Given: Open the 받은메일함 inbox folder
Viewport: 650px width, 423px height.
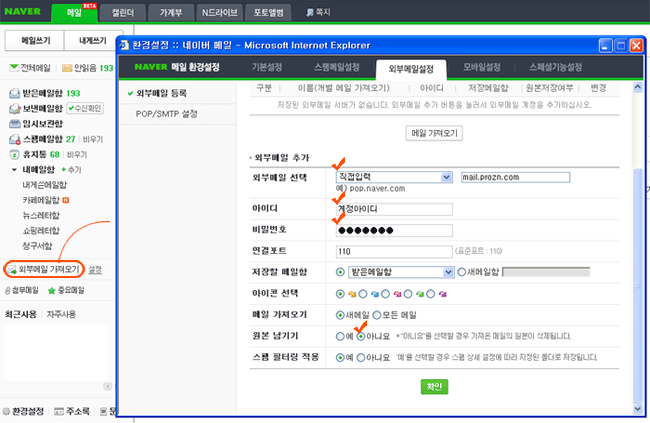Looking at the screenshot, I should coord(36,92).
